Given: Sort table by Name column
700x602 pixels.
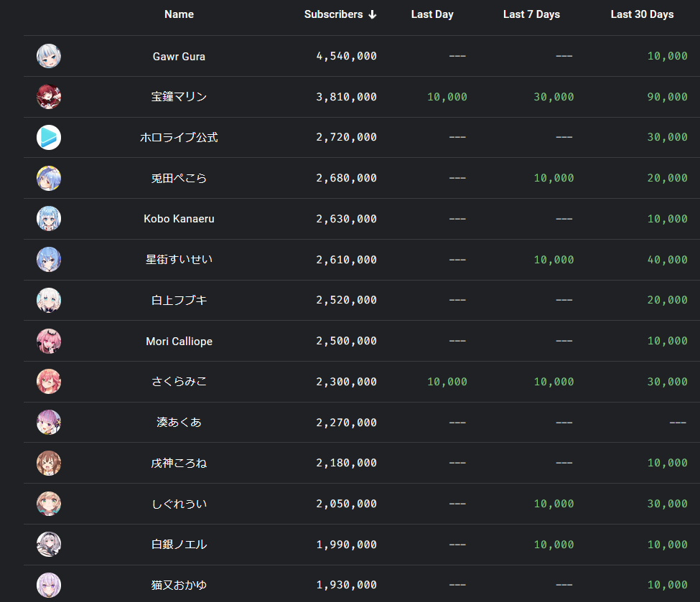Looking at the screenshot, I should pyautogui.click(x=179, y=14).
